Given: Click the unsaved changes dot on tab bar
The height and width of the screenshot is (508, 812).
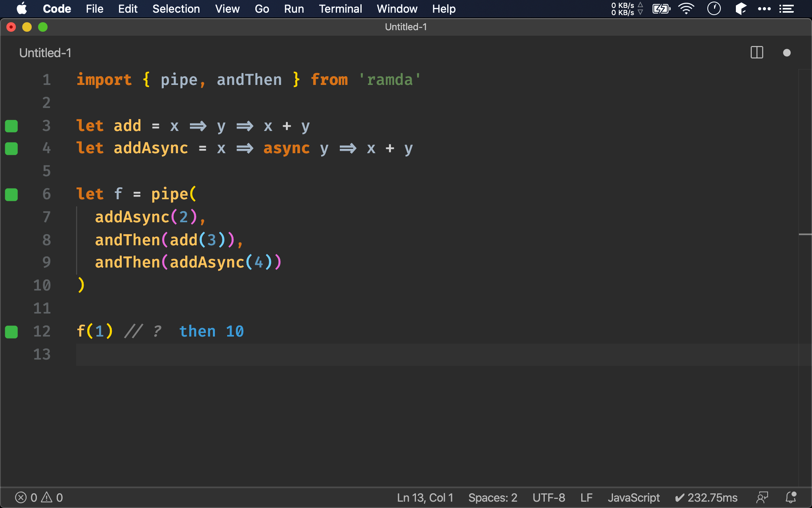Looking at the screenshot, I should coord(787,53).
